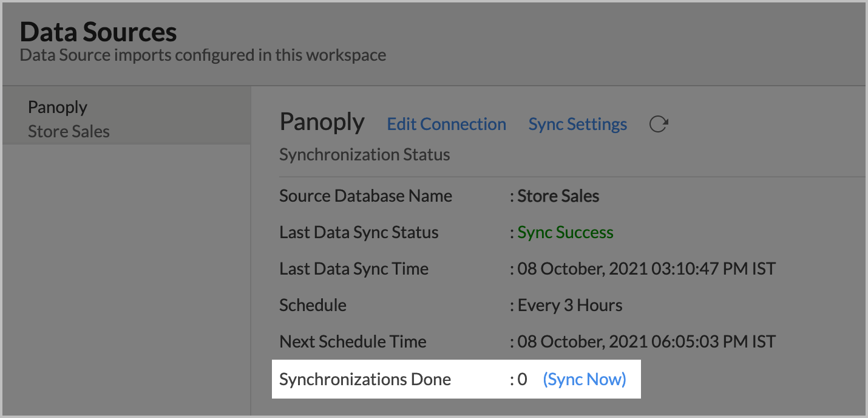Click the Store Sales database name value

pyautogui.click(x=557, y=196)
